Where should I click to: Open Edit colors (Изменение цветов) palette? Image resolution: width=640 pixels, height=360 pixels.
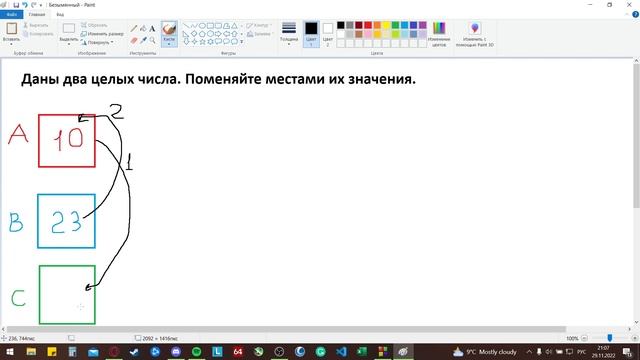(x=439, y=28)
